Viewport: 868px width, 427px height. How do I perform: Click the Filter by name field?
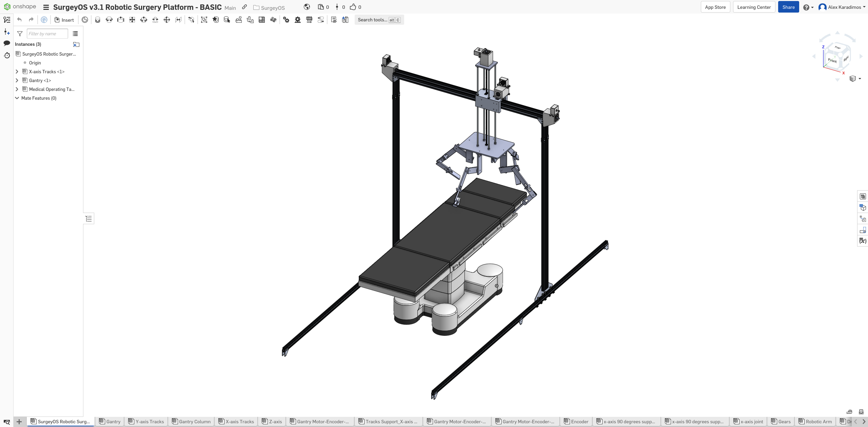(x=47, y=34)
